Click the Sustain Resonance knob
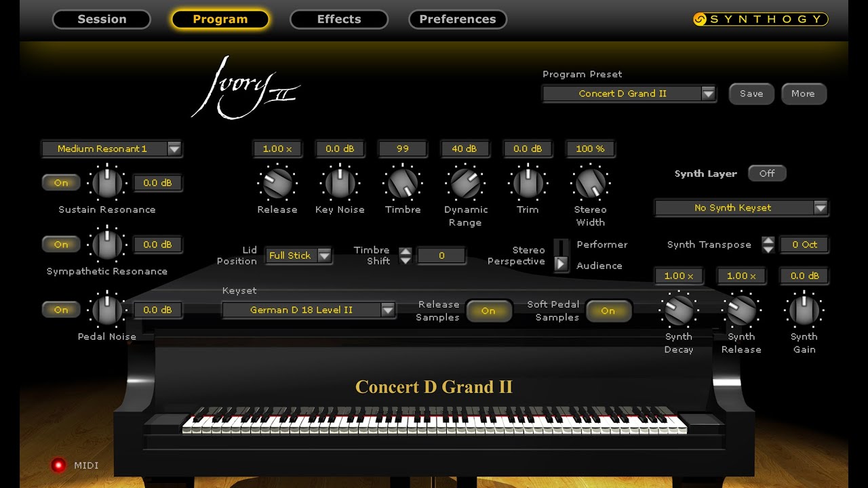This screenshot has width=868, height=488. click(x=107, y=182)
